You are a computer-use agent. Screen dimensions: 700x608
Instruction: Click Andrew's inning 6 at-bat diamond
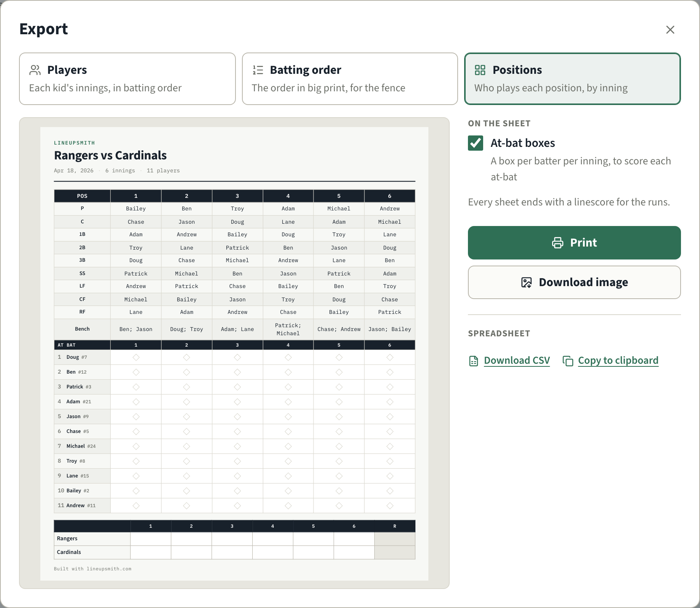(390, 506)
